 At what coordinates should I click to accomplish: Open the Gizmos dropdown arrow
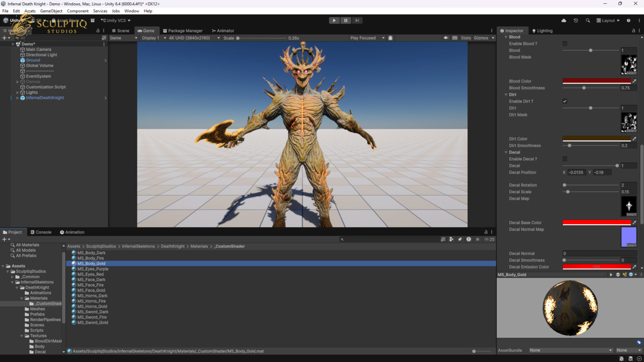click(493, 38)
